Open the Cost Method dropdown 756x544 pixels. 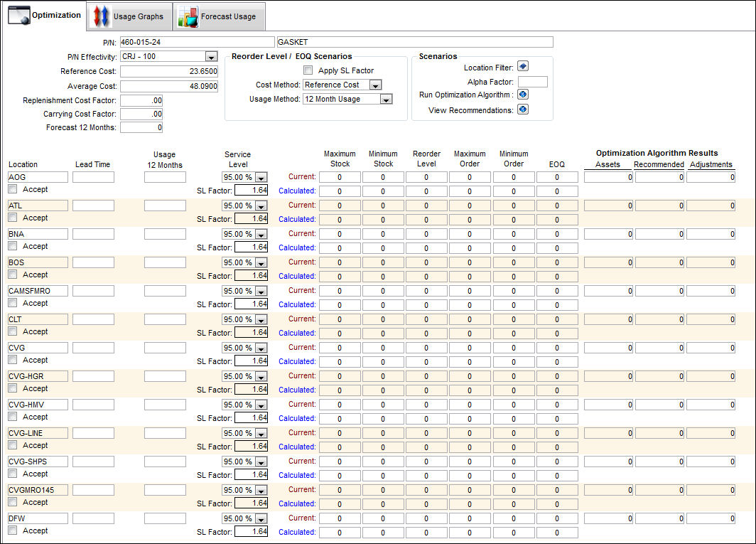[376, 85]
